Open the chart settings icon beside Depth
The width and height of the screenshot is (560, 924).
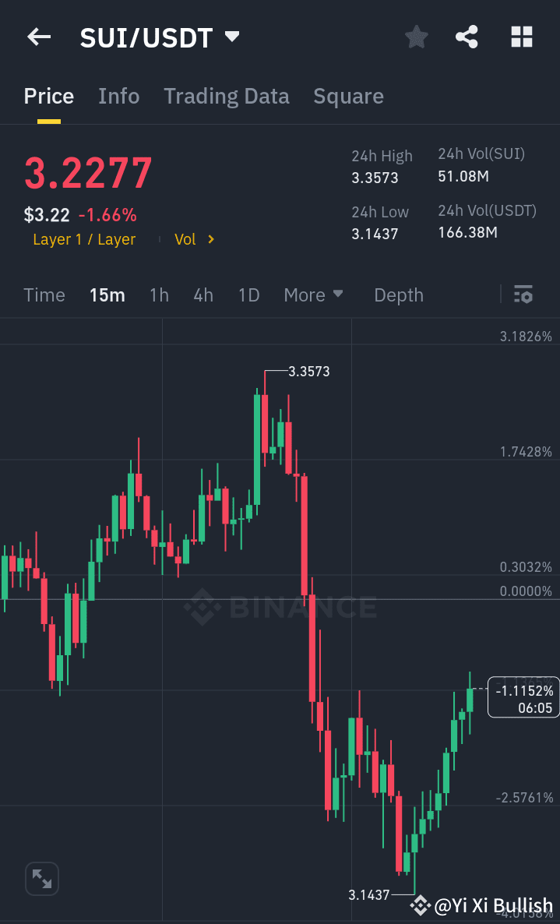click(x=523, y=294)
